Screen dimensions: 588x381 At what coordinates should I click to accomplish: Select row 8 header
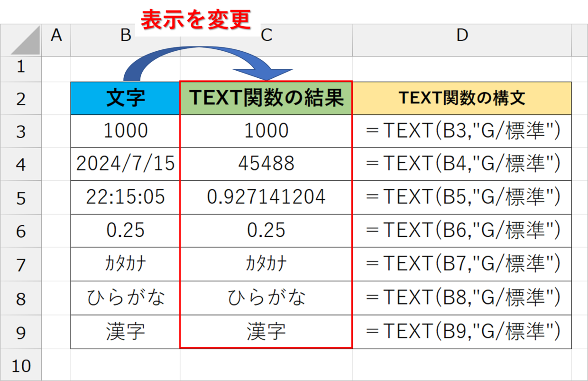20,297
